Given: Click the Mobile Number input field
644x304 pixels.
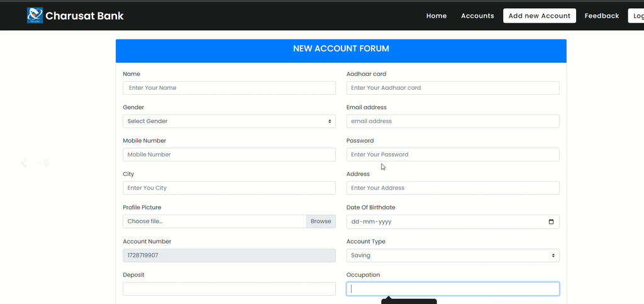Looking at the screenshot, I should pos(229,155).
